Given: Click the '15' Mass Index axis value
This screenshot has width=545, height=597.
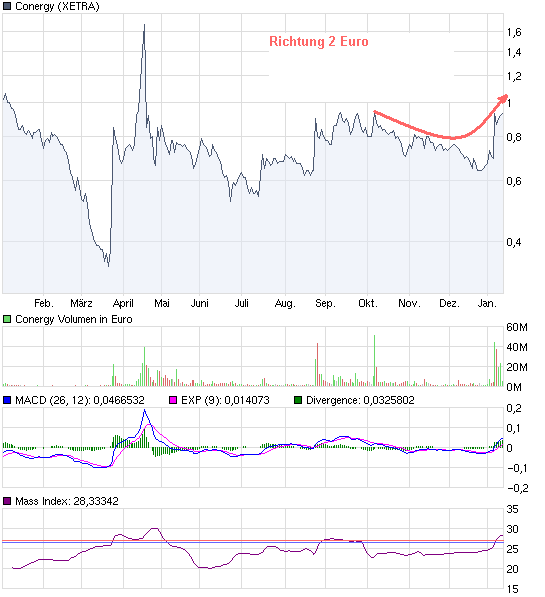Looking at the screenshot, I should 513,589.
